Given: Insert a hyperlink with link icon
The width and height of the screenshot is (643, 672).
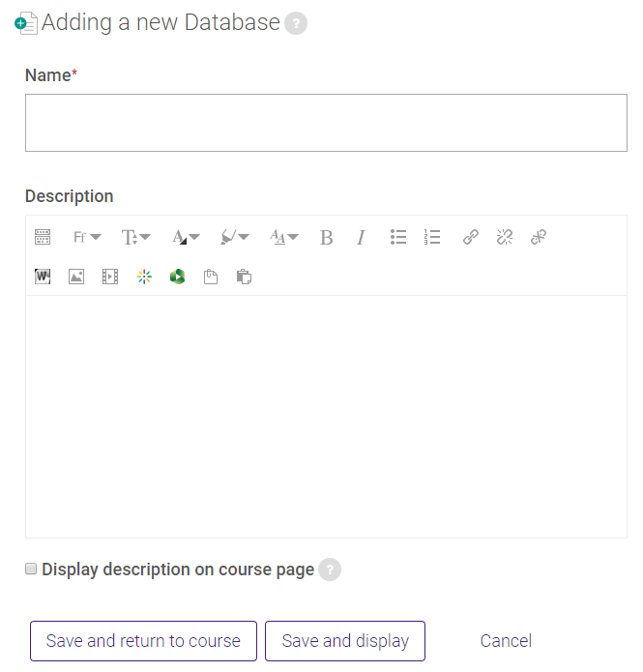Looking at the screenshot, I should pos(471,237).
